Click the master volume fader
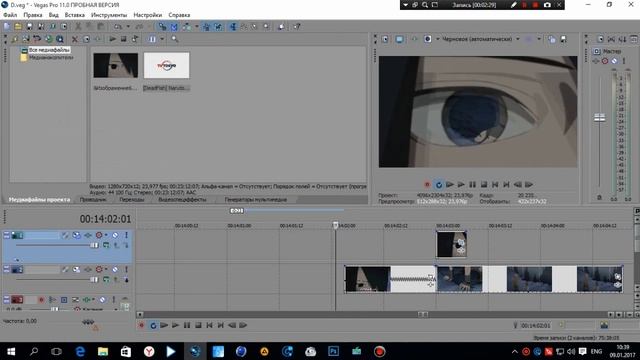 tap(599, 118)
